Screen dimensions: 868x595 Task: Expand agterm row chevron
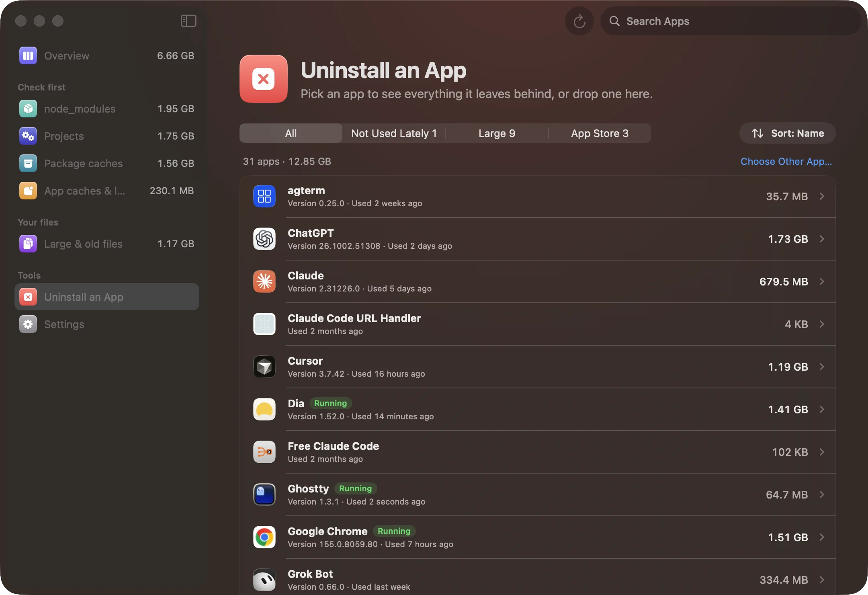(822, 196)
